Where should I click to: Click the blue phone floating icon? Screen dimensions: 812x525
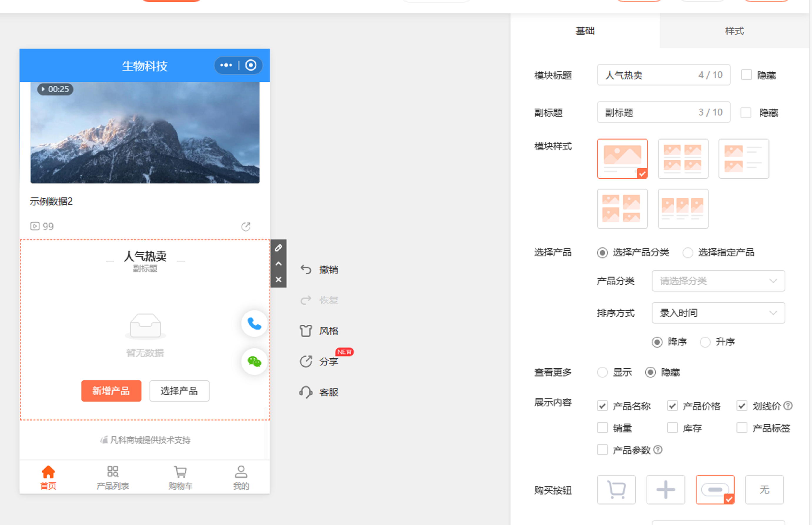[x=254, y=323]
